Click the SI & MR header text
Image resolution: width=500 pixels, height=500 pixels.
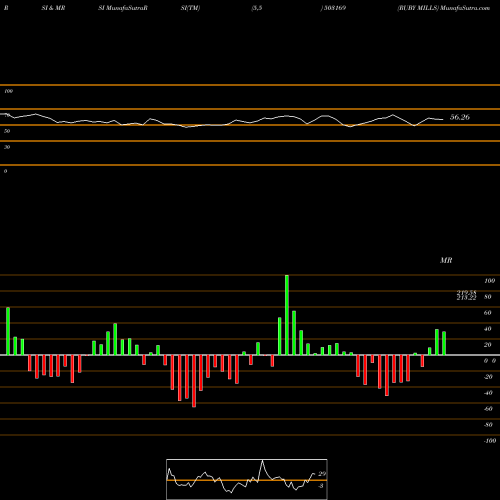click(x=53, y=8)
